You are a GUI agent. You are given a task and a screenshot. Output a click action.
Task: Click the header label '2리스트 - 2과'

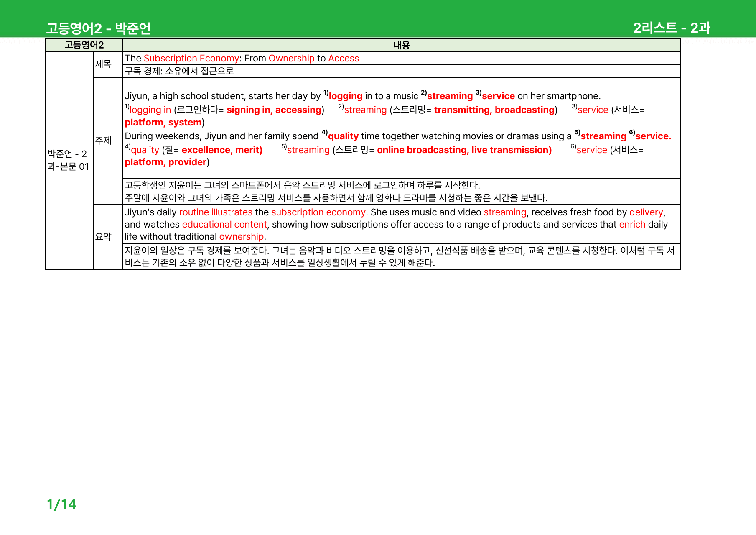pyautogui.click(x=672, y=28)
